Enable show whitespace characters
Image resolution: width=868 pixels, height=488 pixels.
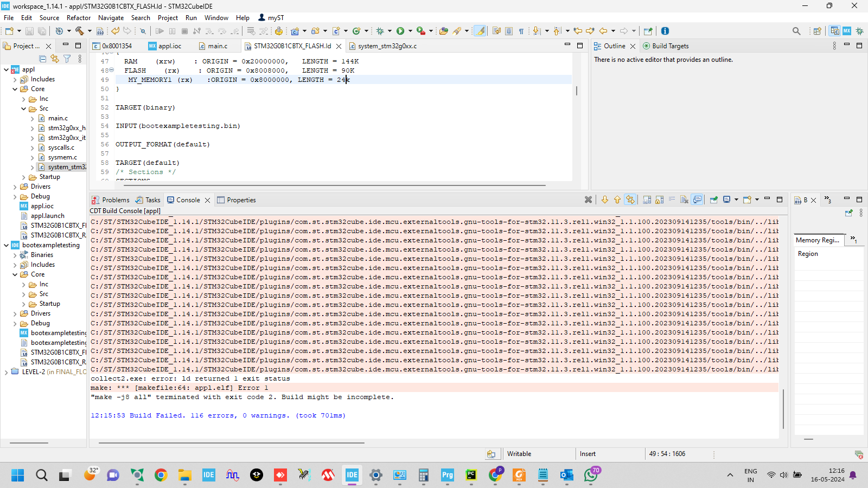point(520,31)
